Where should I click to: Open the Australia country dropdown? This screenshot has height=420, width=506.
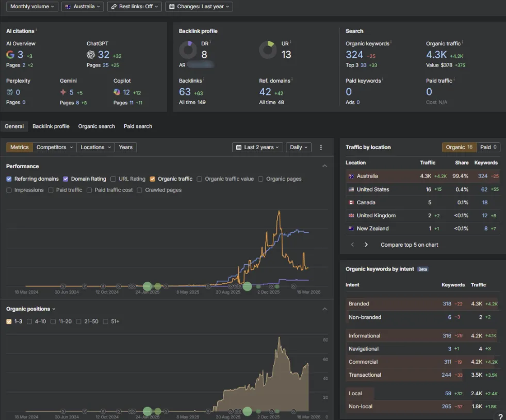click(x=83, y=7)
